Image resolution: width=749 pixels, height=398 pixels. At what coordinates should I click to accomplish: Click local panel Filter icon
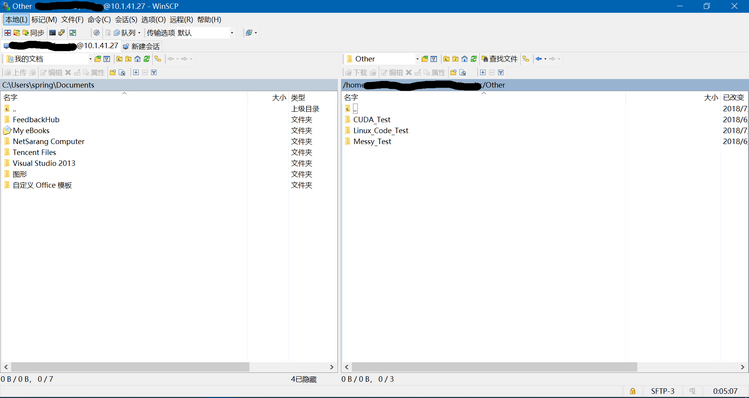107,59
